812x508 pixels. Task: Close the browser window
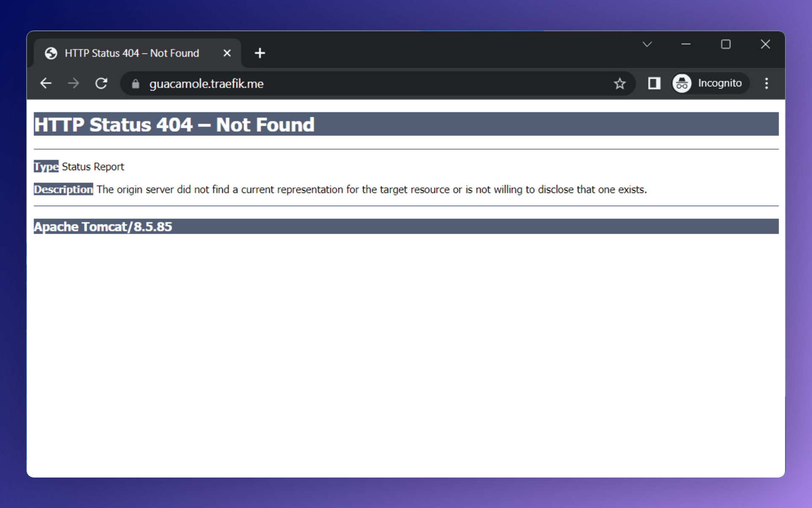[x=765, y=44]
